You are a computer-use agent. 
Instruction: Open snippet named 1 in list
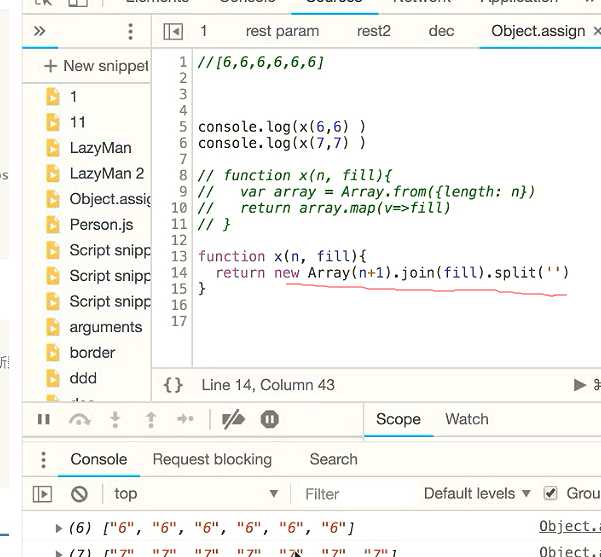[x=73, y=97]
